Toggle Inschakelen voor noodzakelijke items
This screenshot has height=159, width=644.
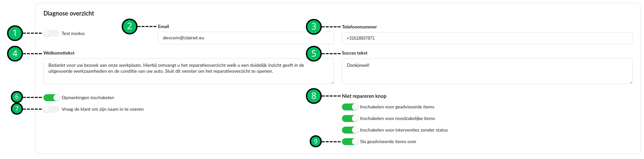tap(350, 118)
